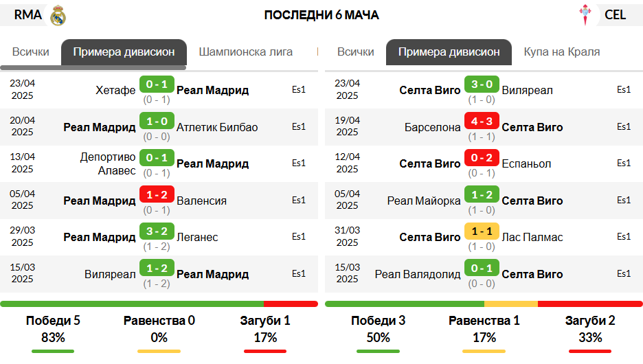Image resolution: width=643 pixels, height=364 pixels.
Task: Open the 3-2 Leganes score badge
Action: (157, 231)
